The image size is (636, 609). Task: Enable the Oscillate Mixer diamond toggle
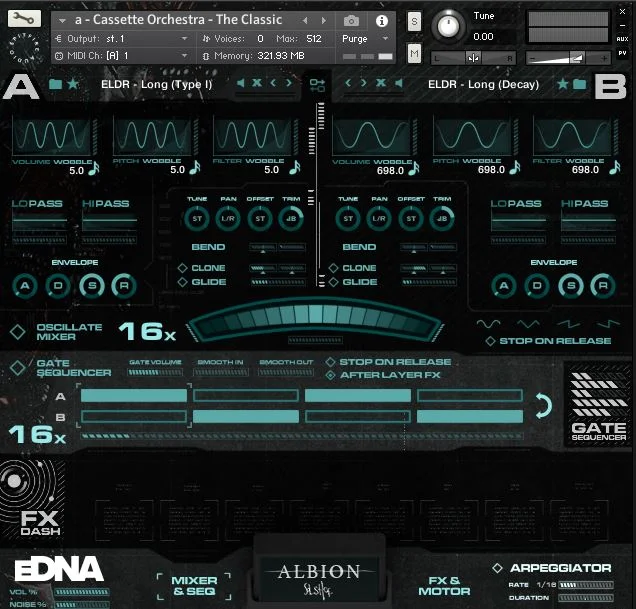[x=18, y=332]
